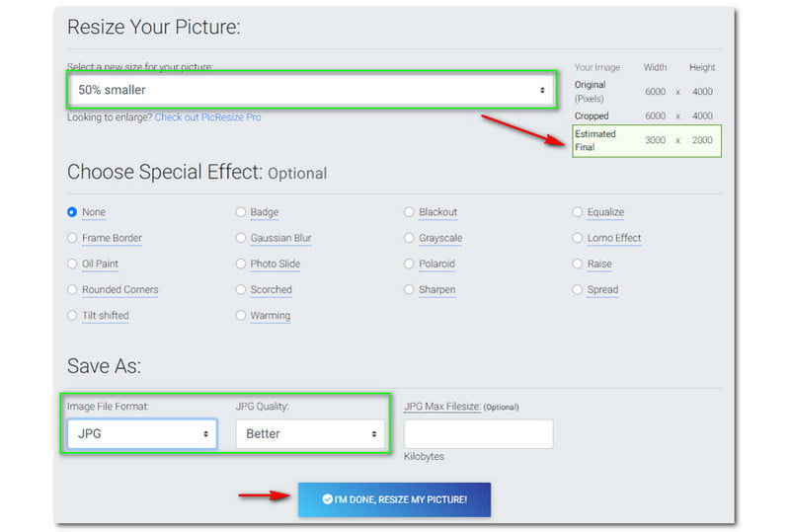The width and height of the screenshot is (790, 532).
Task: Choose the Frame Border effect
Action: tap(72, 238)
